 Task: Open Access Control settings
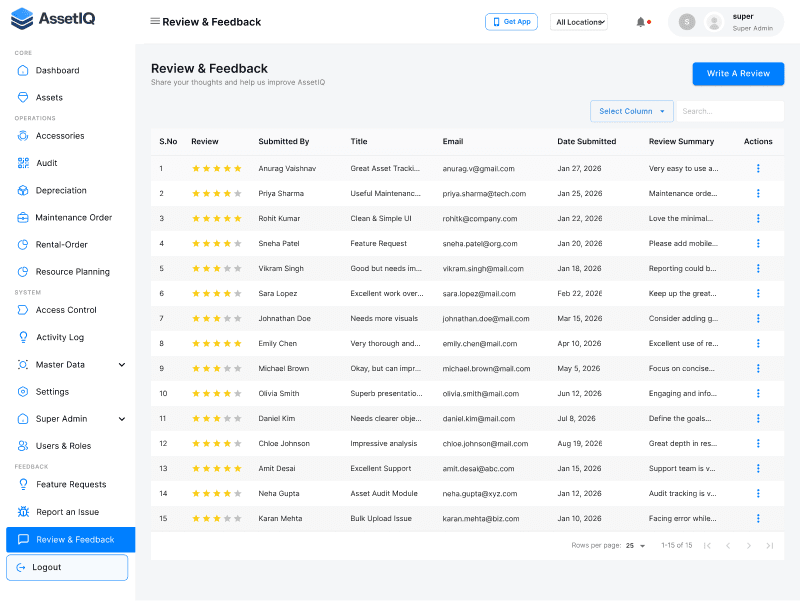click(x=67, y=310)
